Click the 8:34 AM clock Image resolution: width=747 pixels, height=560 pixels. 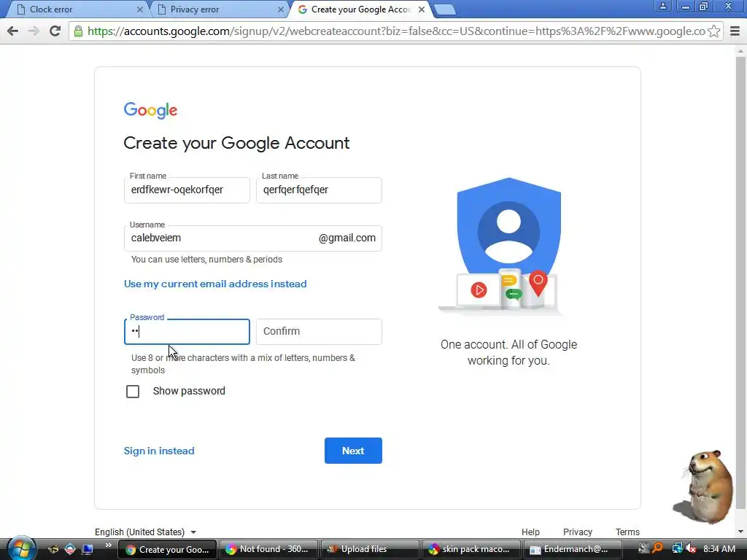coord(719,549)
